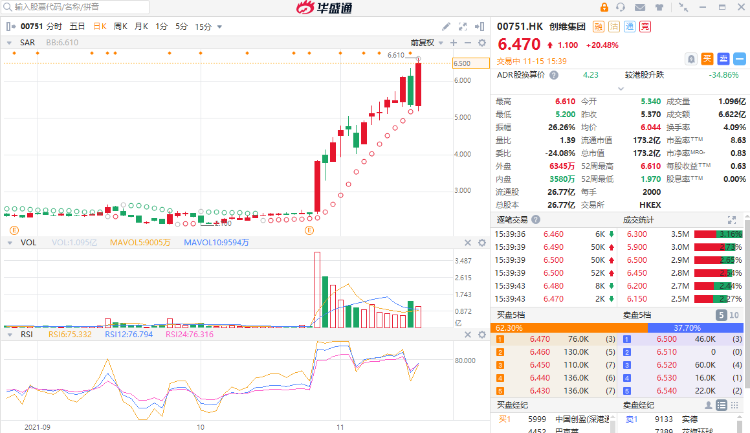Click the blue 37.70% sell ratio bar

[696, 328]
